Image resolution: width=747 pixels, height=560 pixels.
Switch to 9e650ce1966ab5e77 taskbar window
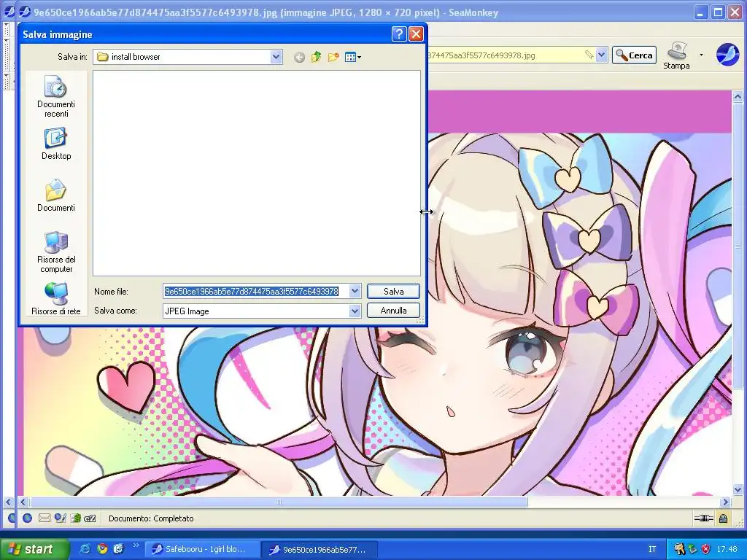(x=320, y=550)
